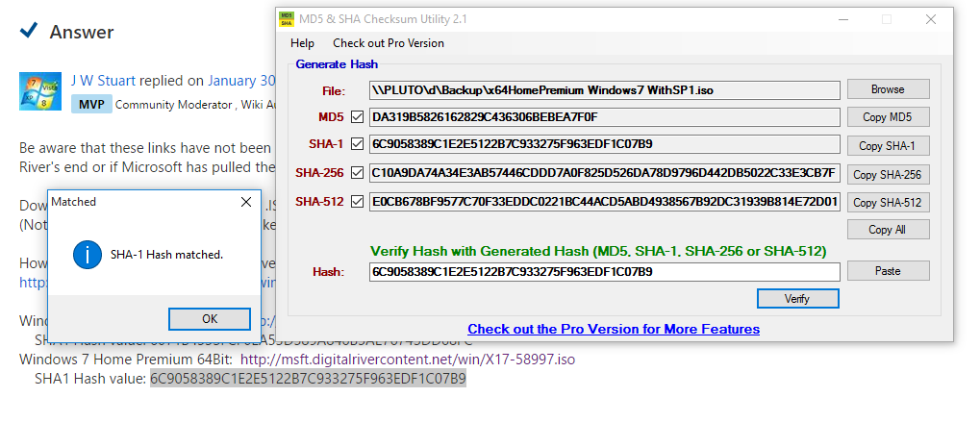Click the MD5 & SHA utility title bar icon
Screen dimensions: 980x422
286,19
